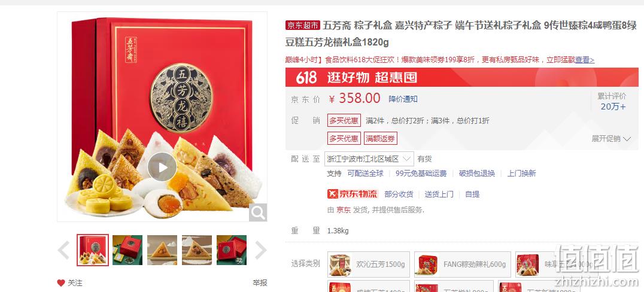This screenshot has height=292, width=644.
Task: Click the left arrow of thumbnail carousel
Action: click(63, 250)
